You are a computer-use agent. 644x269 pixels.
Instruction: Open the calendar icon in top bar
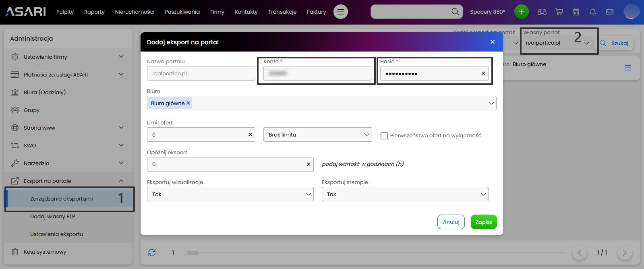click(576, 12)
